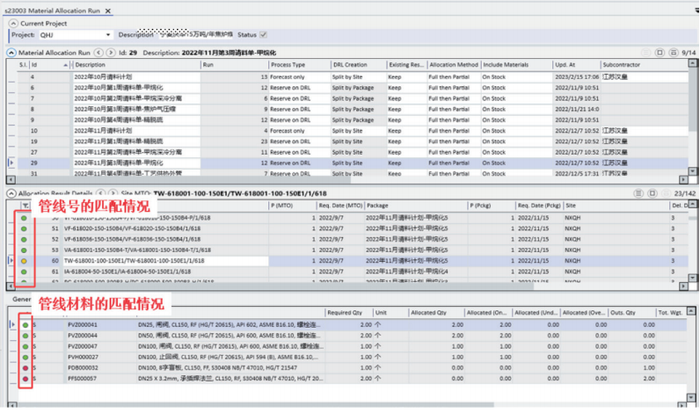The image size is (700, 413).
Task: Sort by Process Type column header
Action: click(x=292, y=63)
